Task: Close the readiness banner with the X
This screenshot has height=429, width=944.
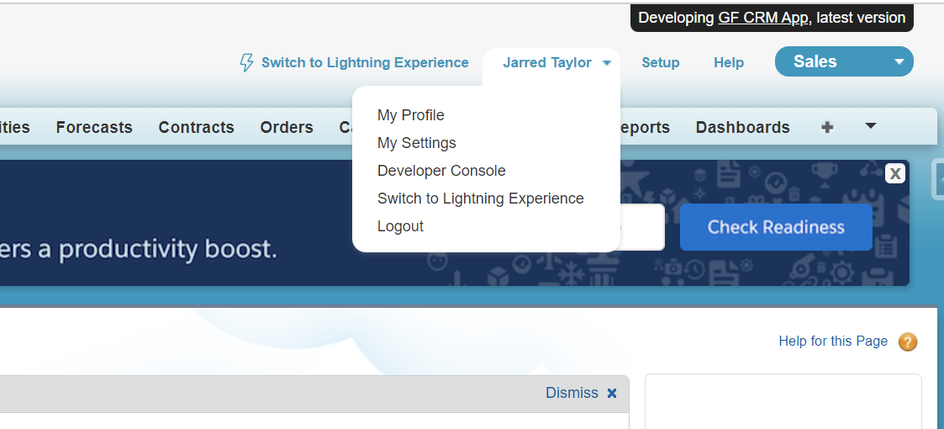Action: point(895,173)
